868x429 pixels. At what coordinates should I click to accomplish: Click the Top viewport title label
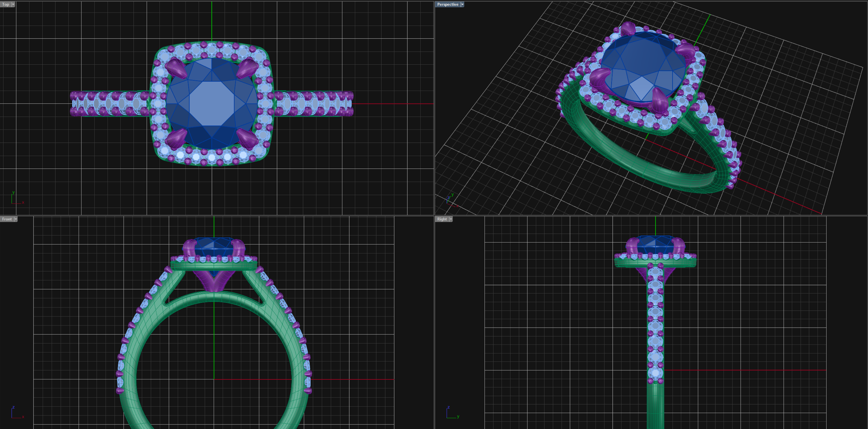[x=6, y=5]
